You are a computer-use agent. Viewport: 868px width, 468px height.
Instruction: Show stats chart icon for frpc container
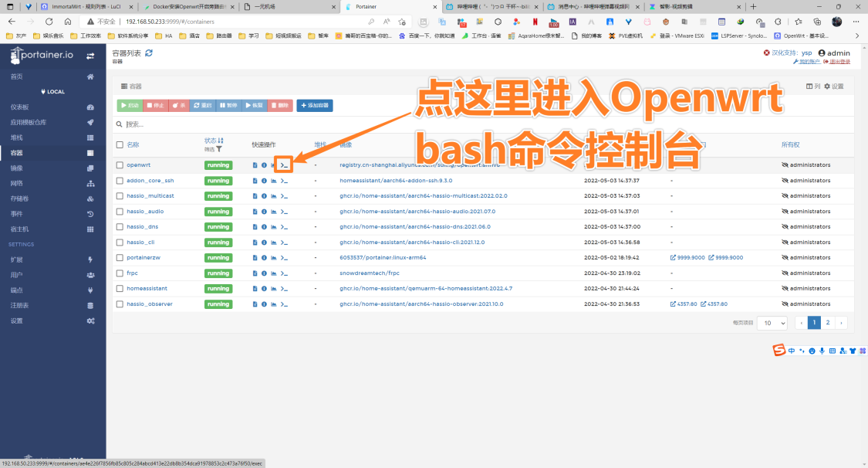(273, 273)
